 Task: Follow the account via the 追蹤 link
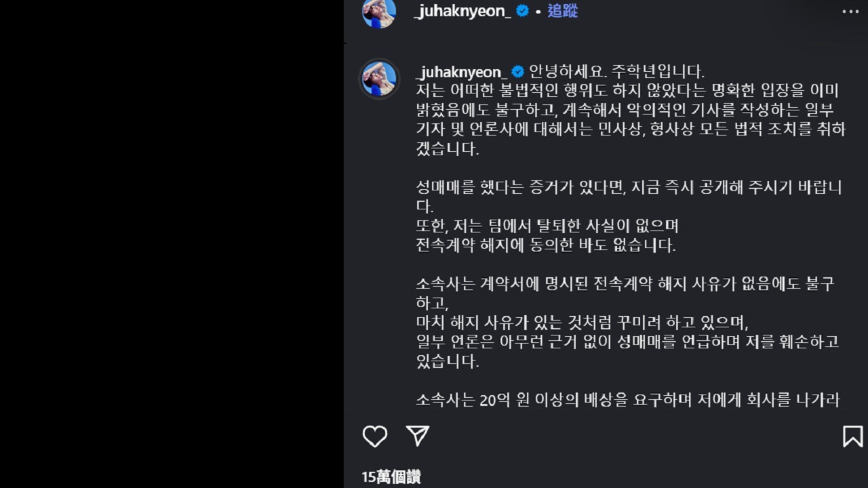pos(562,11)
